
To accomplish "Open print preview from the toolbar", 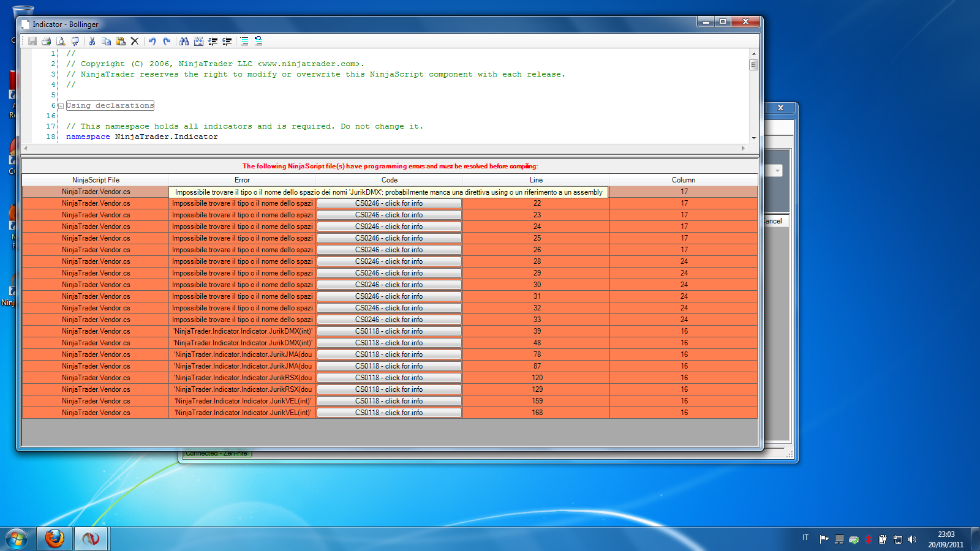I will [61, 41].
